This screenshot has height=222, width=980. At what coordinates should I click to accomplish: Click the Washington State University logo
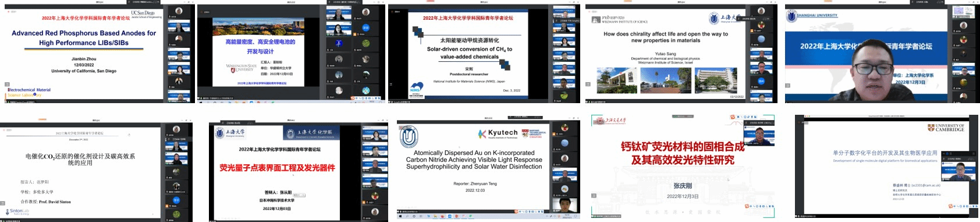coord(241,68)
